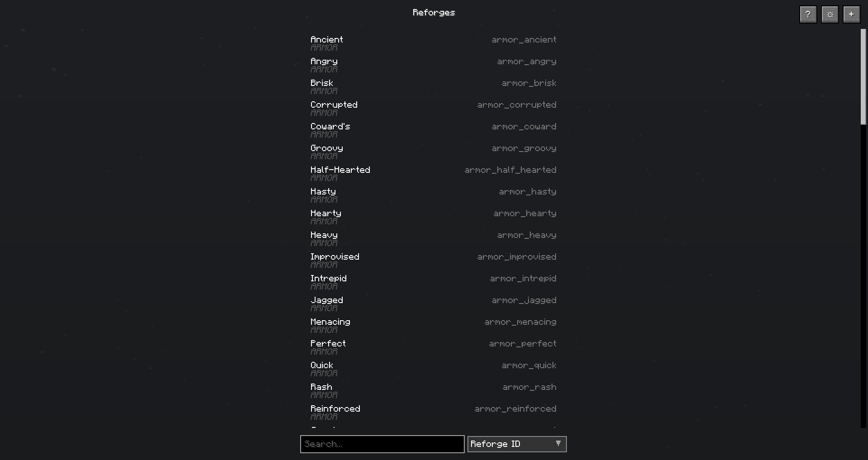Open the Corrupted reforge entry
This screenshot has width=868, height=460.
[x=434, y=109]
